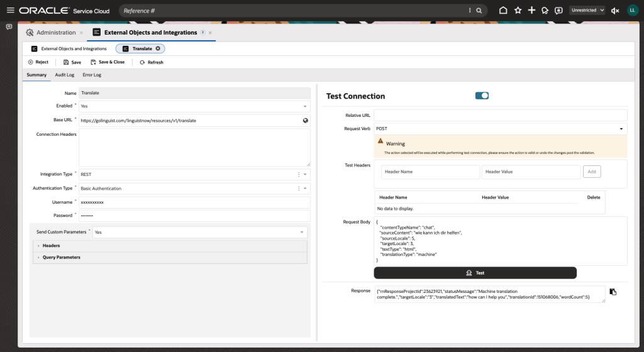Screen dimensions: 644x352
Task: Click the Header Name column header
Action: (x=393, y=197)
